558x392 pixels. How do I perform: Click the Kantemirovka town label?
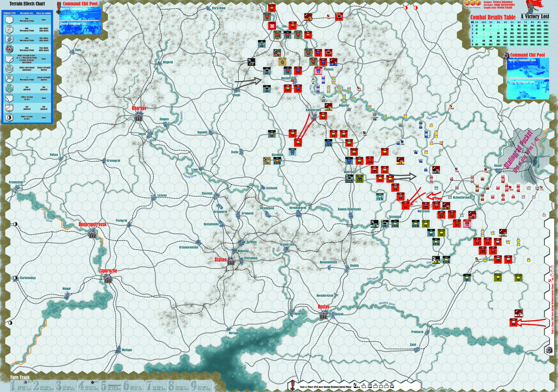pos(313,110)
